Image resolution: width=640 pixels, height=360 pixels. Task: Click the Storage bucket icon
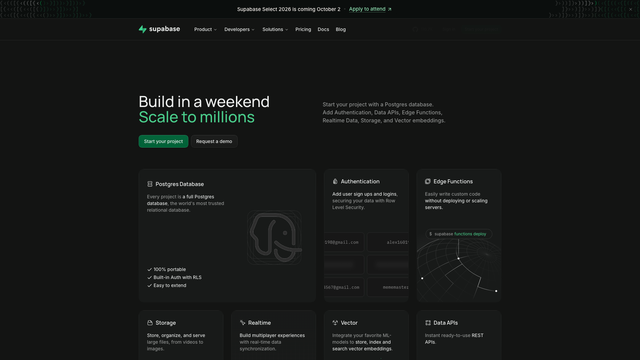pos(150,322)
